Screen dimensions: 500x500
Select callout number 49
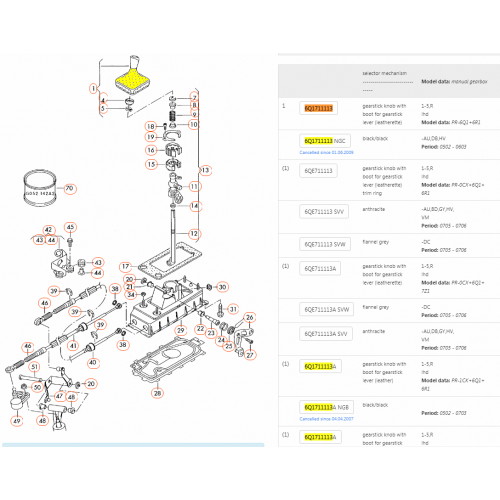(x=17, y=421)
